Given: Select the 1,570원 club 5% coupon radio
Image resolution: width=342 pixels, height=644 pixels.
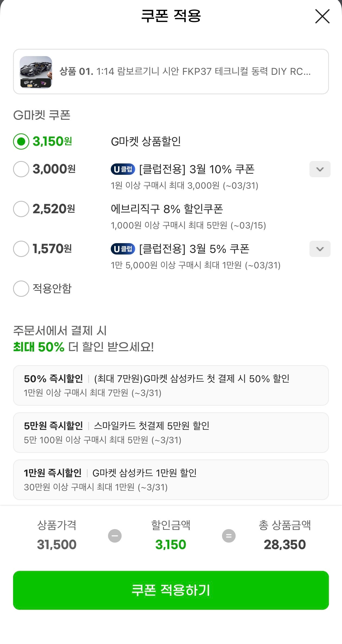Looking at the screenshot, I should coord(21,249).
